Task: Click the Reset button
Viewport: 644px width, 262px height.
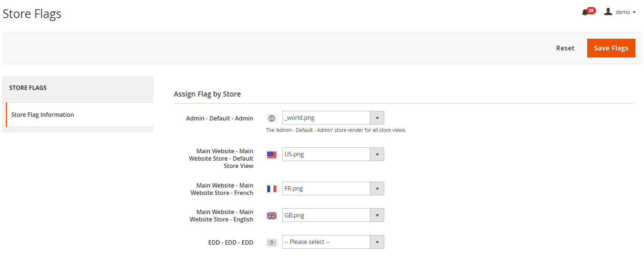Action: [x=565, y=48]
